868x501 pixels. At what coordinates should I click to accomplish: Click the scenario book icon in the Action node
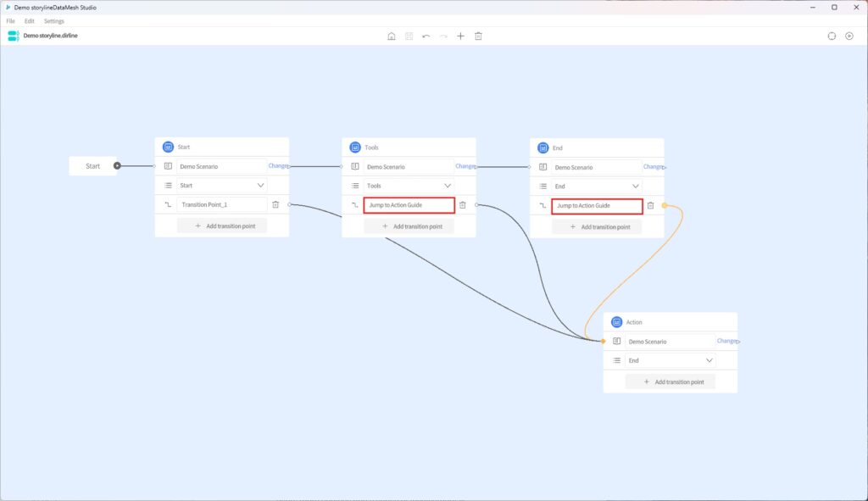pyautogui.click(x=615, y=340)
